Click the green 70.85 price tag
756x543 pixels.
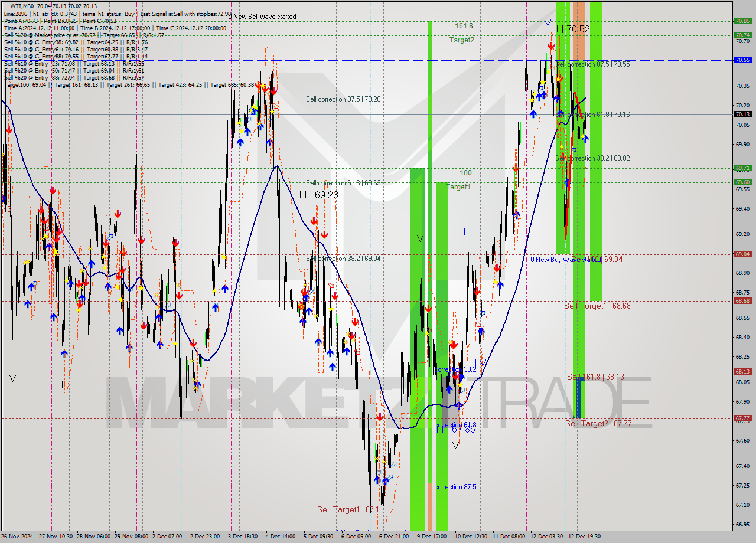point(742,21)
